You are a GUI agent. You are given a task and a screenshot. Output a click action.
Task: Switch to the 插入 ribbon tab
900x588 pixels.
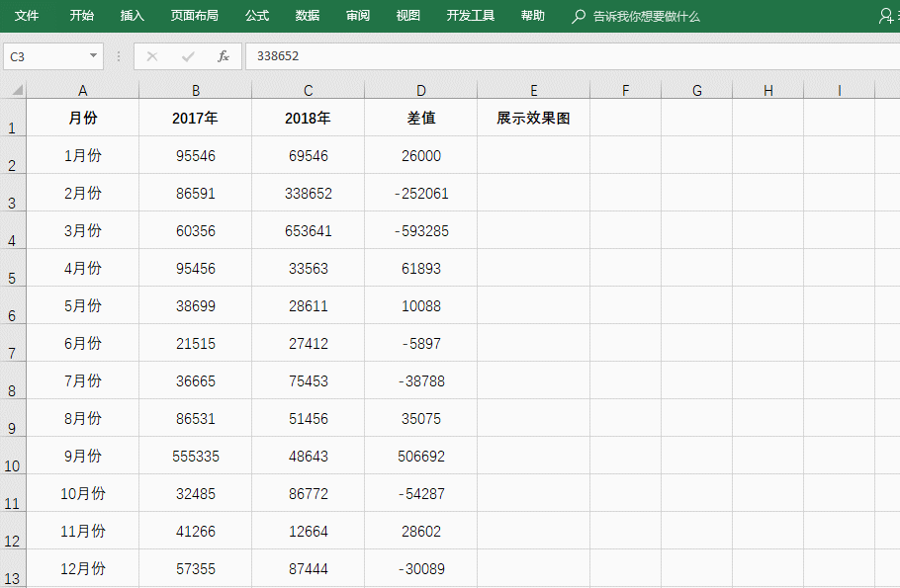click(132, 16)
